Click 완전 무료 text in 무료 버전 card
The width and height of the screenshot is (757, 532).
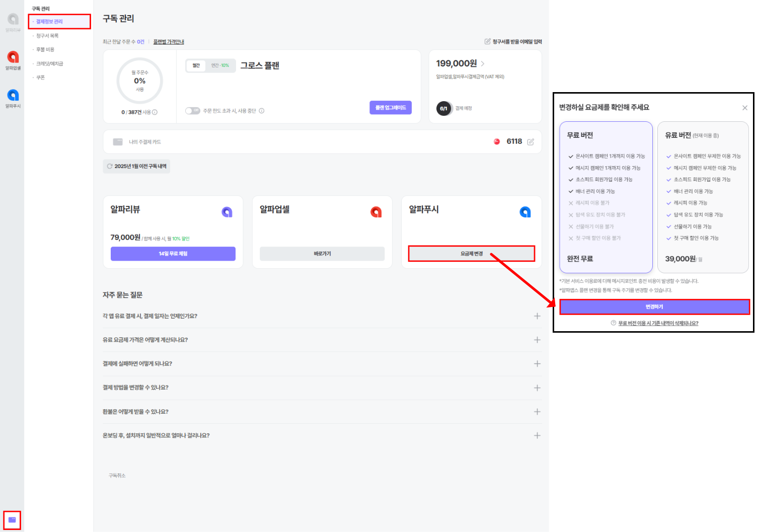580,259
